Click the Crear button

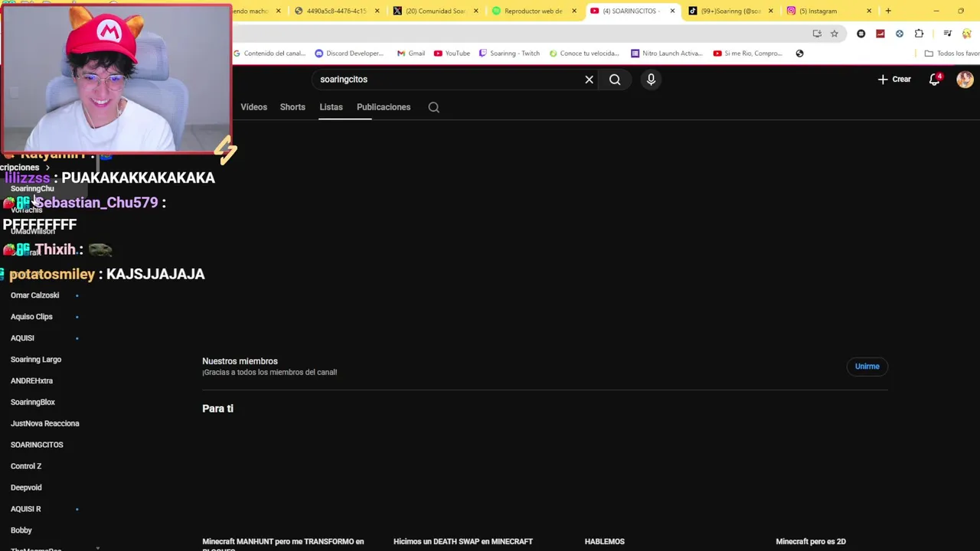894,80
